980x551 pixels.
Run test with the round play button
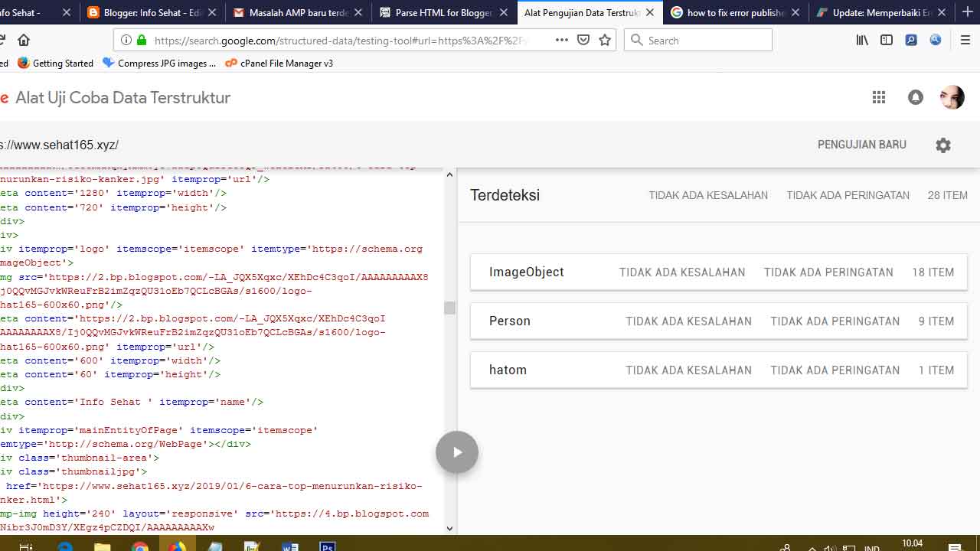(x=457, y=452)
